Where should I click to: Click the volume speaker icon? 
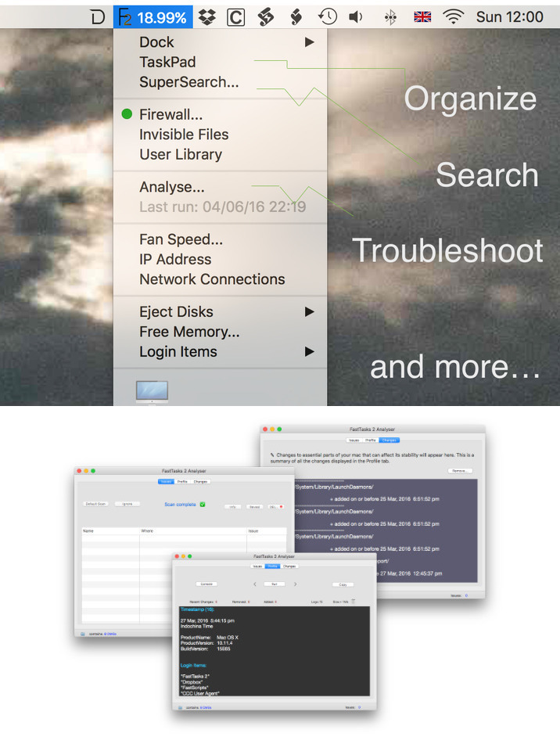pyautogui.click(x=356, y=17)
